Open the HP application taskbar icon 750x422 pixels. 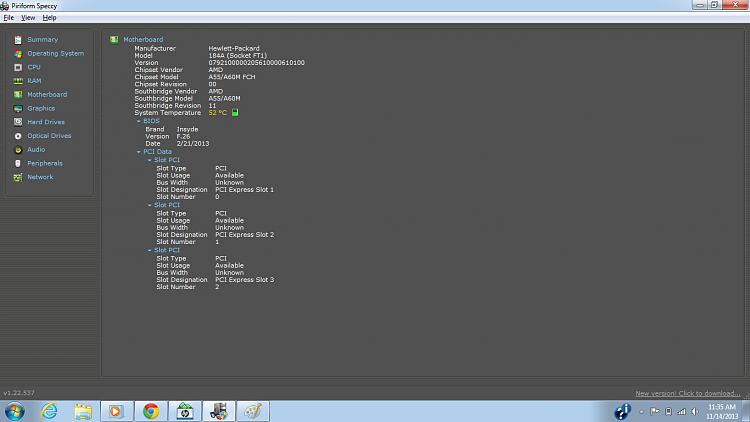[x=185, y=411]
